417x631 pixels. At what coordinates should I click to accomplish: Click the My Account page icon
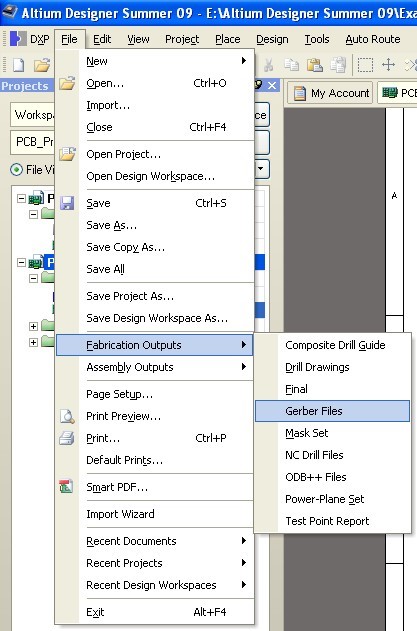(x=299, y=93)
